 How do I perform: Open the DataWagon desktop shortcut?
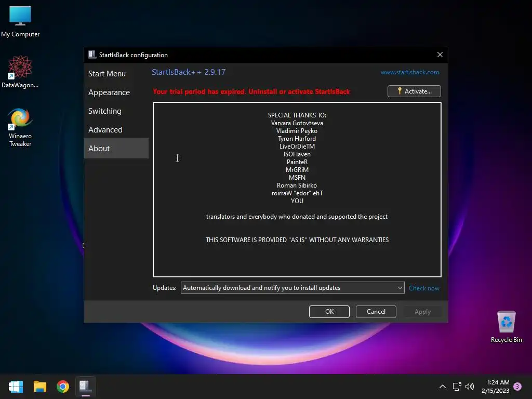[20, 72]
